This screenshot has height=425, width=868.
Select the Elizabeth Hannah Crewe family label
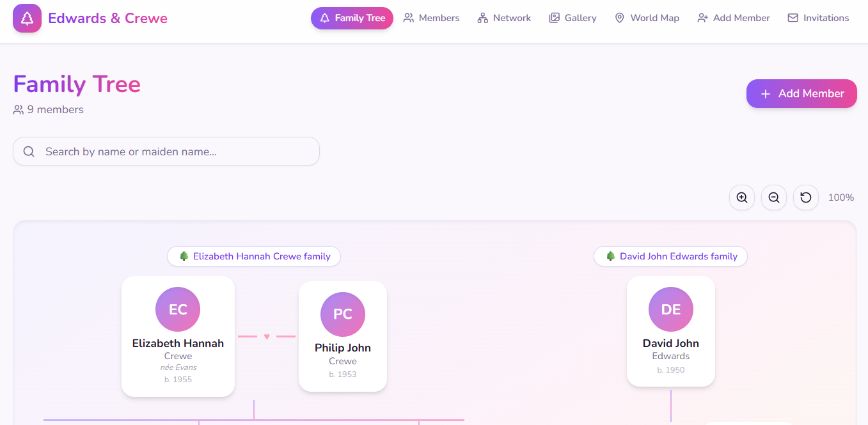click(254, 256)
